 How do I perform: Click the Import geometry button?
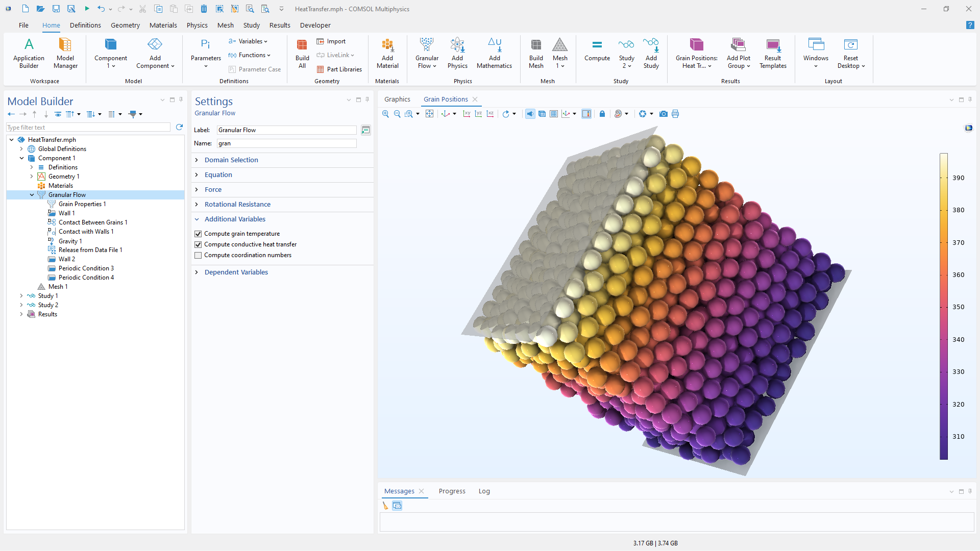point(331,41)
